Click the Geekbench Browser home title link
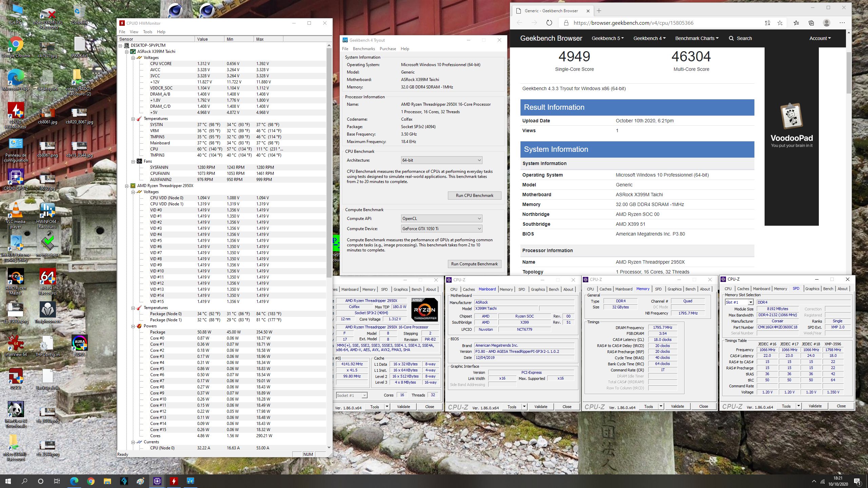The width and height of the screenshot is (868, 488). 551,38
